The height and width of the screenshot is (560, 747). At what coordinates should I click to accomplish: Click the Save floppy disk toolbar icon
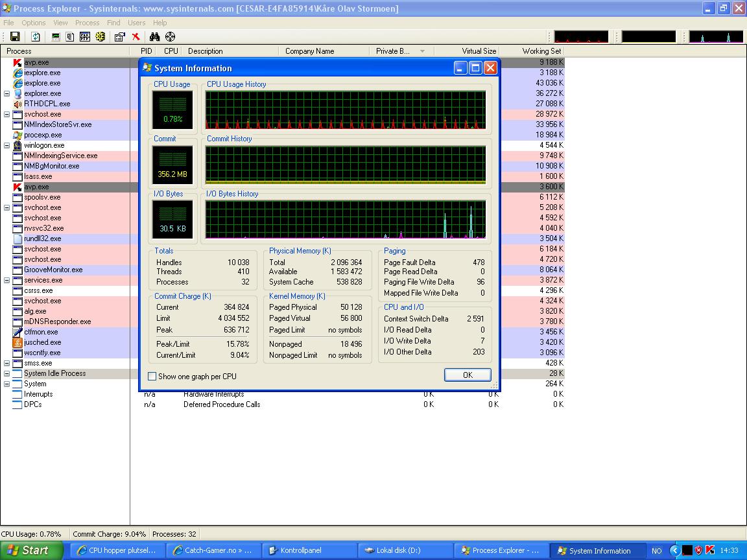pos(15,37)
